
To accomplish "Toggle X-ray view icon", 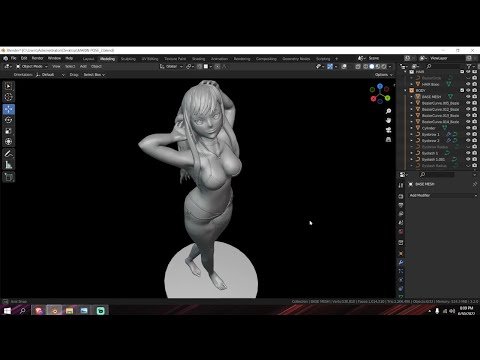I will [x=358, y=67].
